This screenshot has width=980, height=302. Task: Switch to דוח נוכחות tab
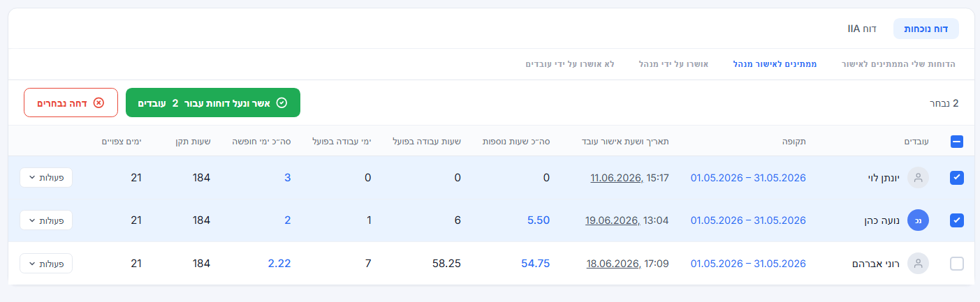pos(926,29)
